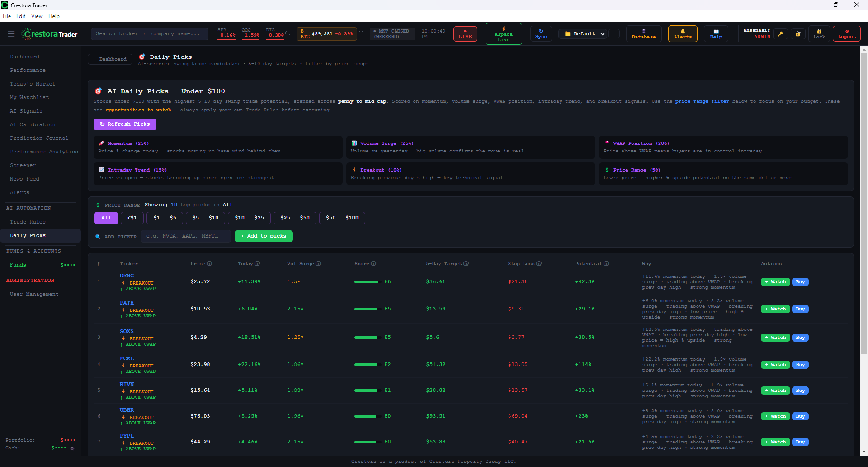Click the dollar icon beside Price Range
Viewport: 868px width, 467px height.
click(98, 205)
